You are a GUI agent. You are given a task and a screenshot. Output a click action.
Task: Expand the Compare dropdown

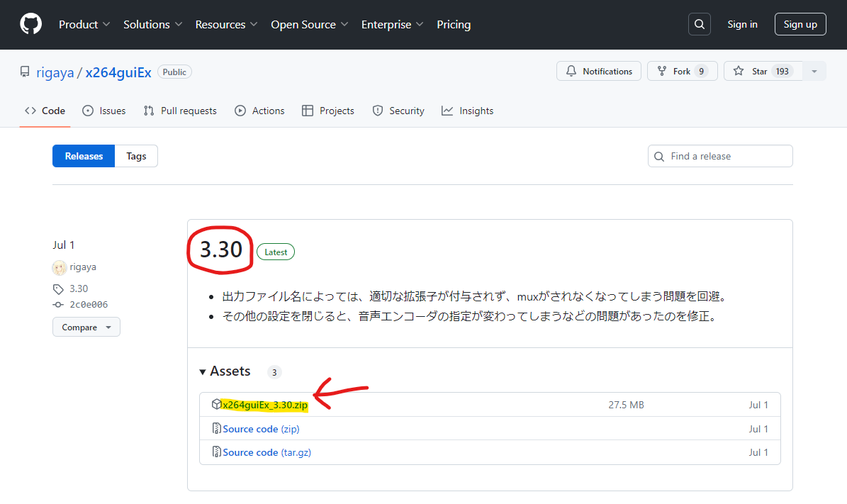tap(86, 327)
